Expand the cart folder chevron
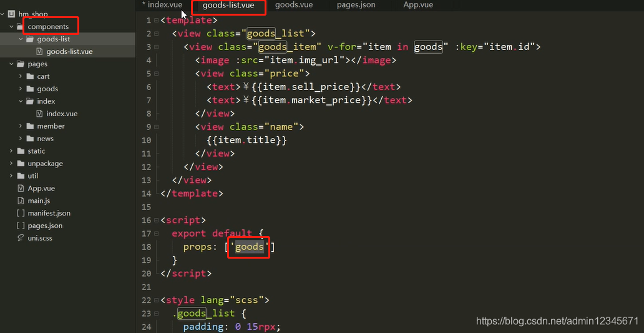 21,76
